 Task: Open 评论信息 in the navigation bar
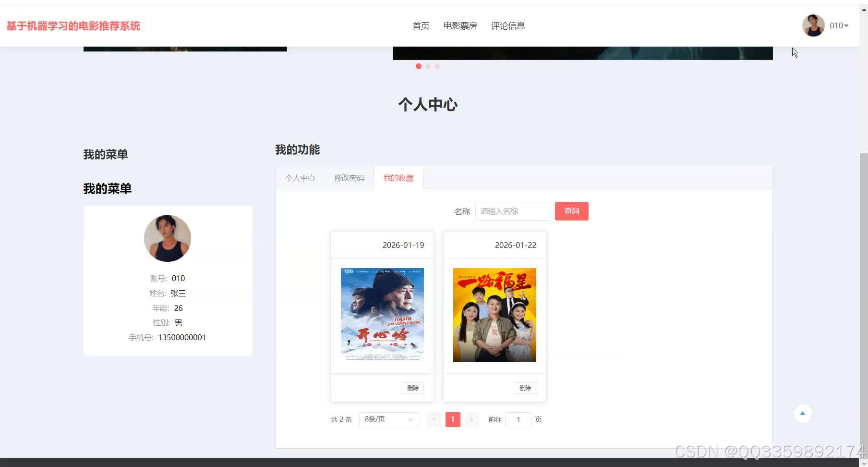[x=508, y=25]
